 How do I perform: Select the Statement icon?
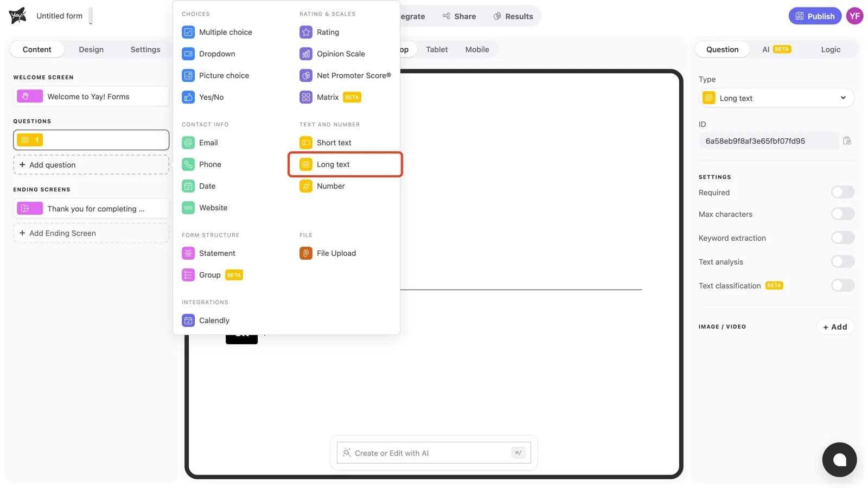tap(188, 253)
